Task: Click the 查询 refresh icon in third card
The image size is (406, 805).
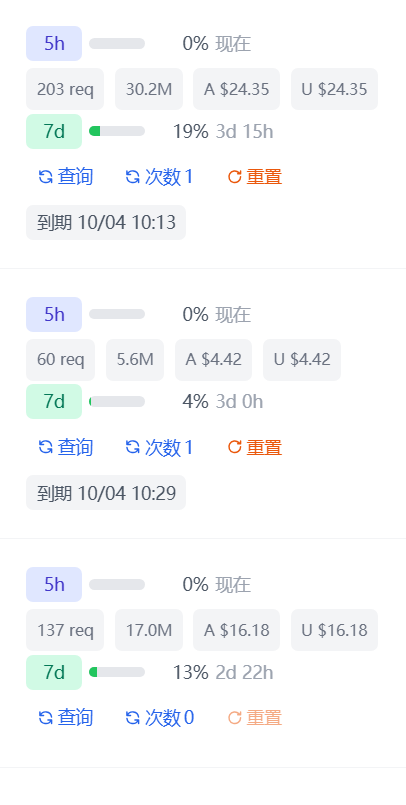Action: [46, 717]
